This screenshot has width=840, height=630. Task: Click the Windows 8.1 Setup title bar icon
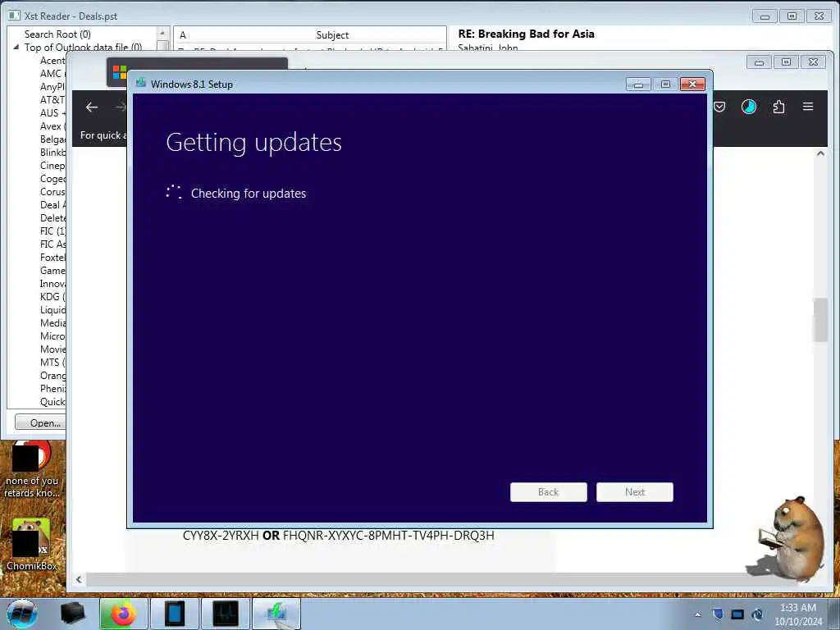141,83
